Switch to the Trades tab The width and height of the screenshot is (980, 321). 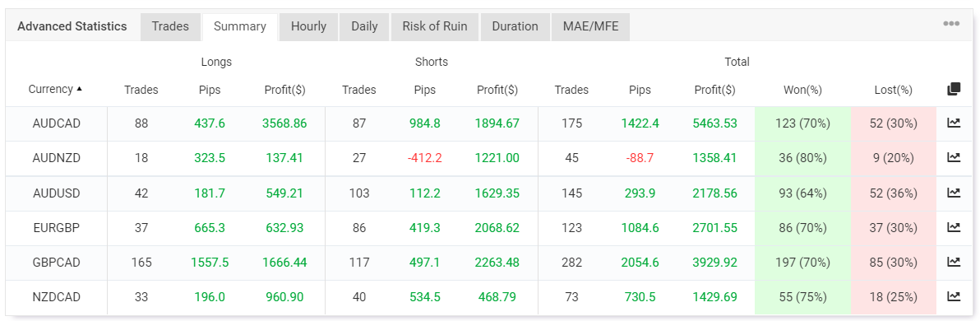point(171,27)
